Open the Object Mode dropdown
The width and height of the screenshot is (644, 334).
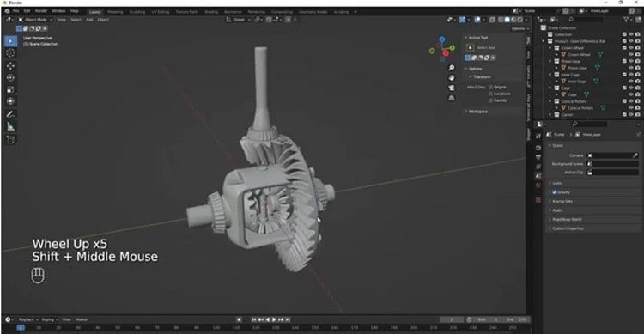pyautogui.click(x=35, y=19)
